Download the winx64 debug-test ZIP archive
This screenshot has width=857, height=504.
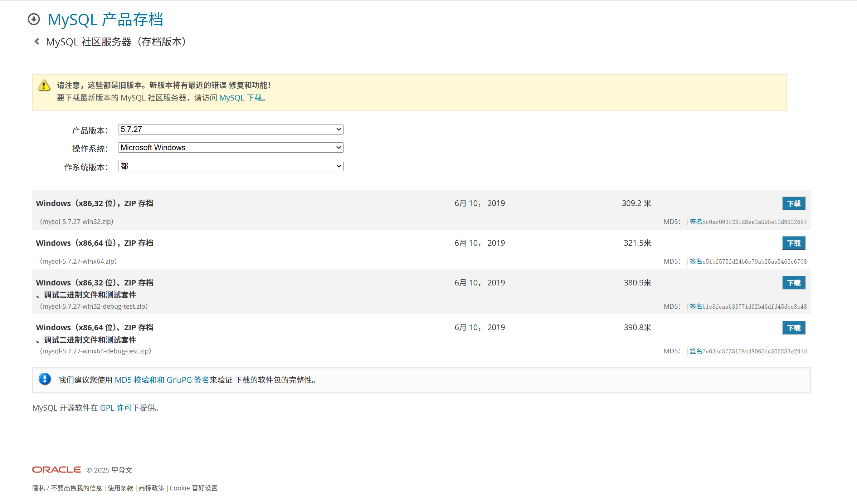793,328
